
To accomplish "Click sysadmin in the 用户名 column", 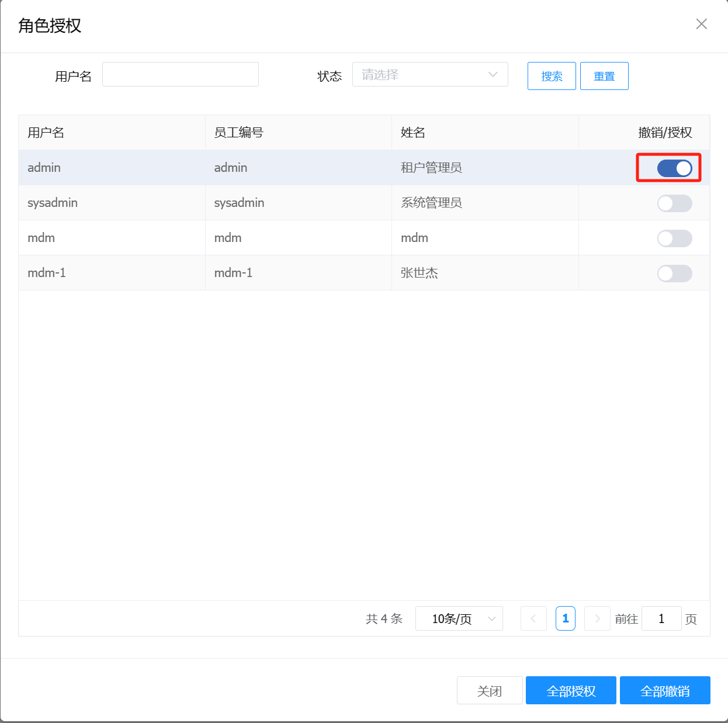I will pyautogui.click(x=53, y=203).
